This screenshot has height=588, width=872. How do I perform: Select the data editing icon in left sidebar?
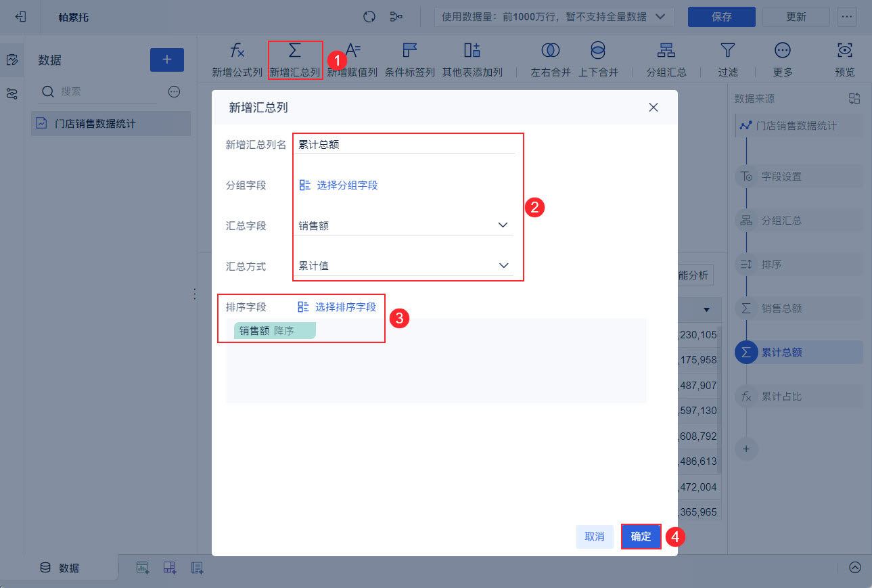click(12, 60)
